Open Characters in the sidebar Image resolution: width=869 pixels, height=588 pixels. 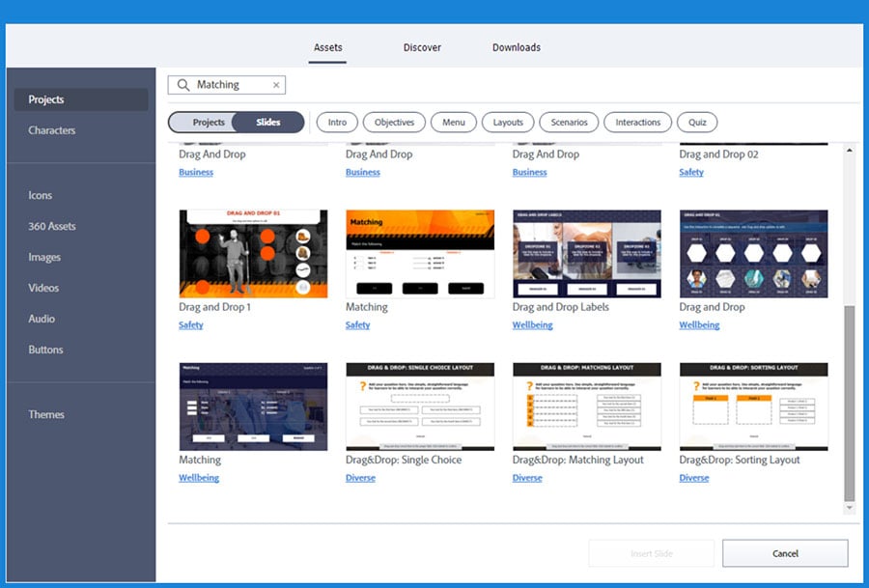point(51,130)
